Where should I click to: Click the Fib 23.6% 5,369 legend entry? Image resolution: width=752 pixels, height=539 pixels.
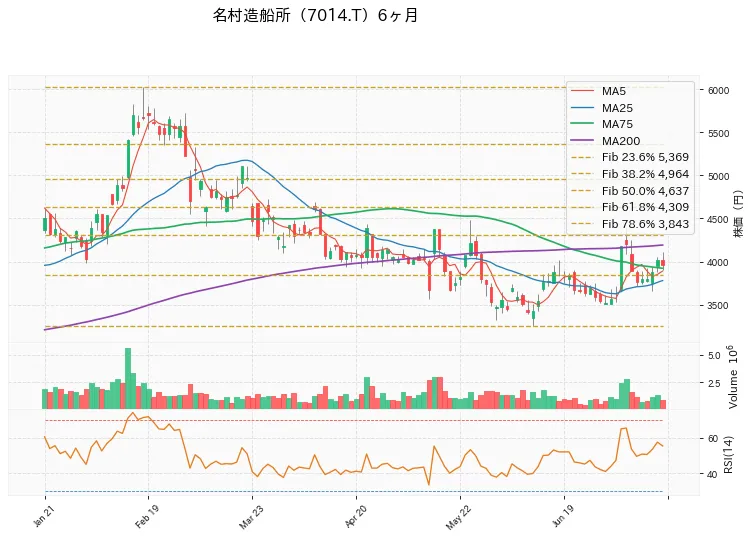click(630, 157)
